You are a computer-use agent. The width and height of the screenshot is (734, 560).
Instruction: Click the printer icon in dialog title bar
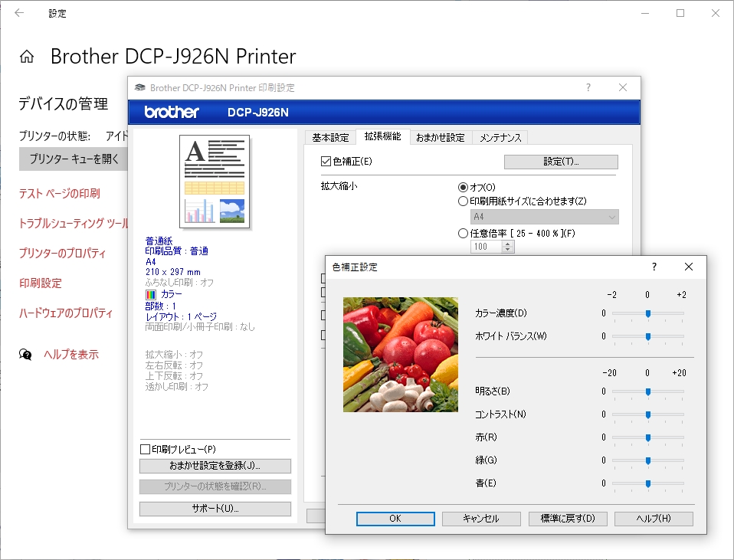(x=139, y=87)
